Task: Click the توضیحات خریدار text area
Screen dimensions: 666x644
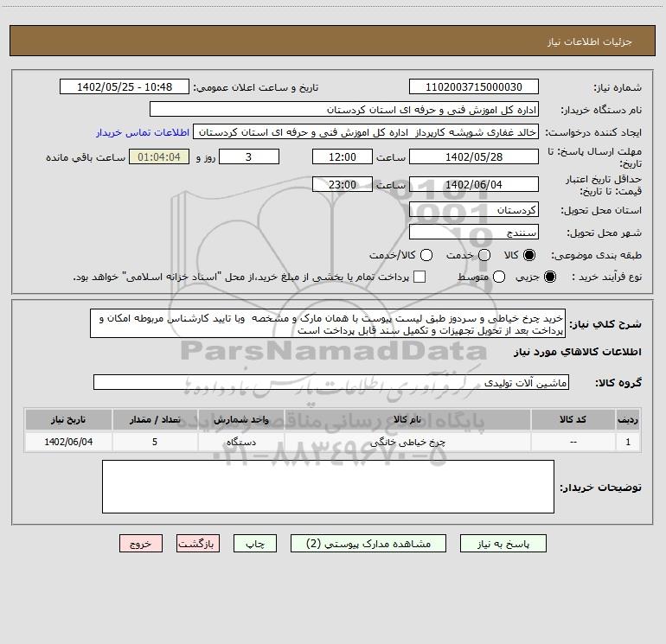Action: tap(328, 487)
